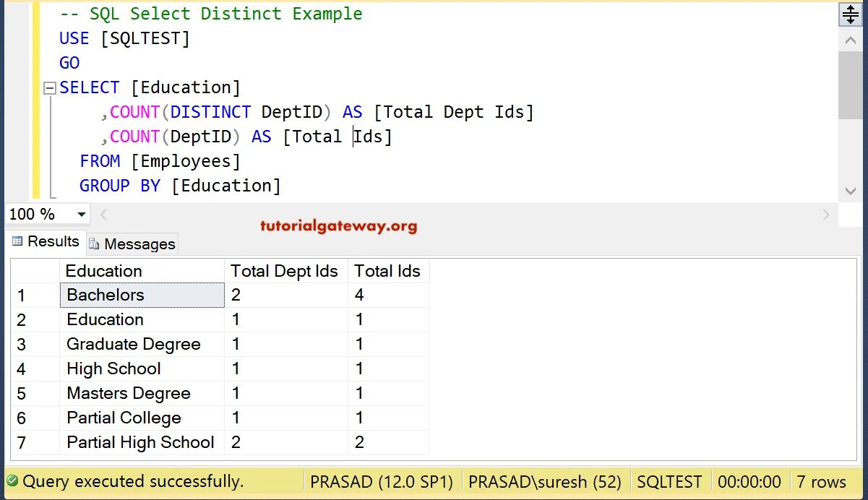Select row header 5
Image resolution: width=868 pixels, height=500 pixels.
point(35,393)
